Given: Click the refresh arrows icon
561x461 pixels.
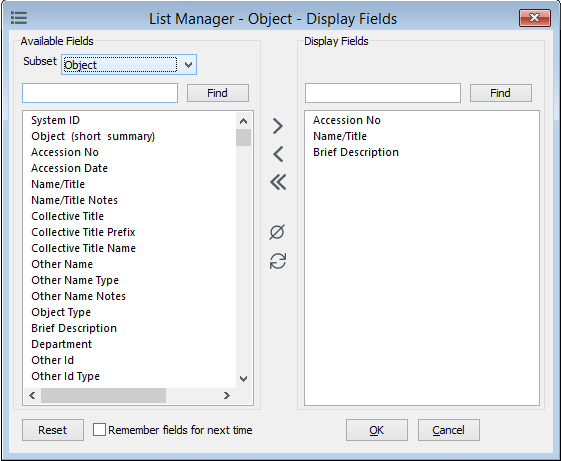Looking at the screenshot, I should [x=278, y=261].
